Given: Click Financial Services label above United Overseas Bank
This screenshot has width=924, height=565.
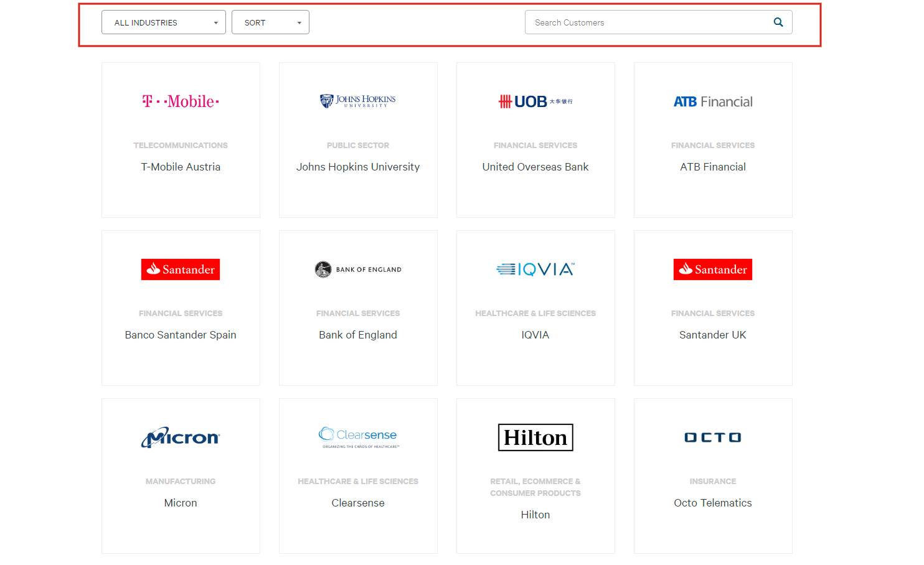Looking at the screenshot, I should pos(535,145).
